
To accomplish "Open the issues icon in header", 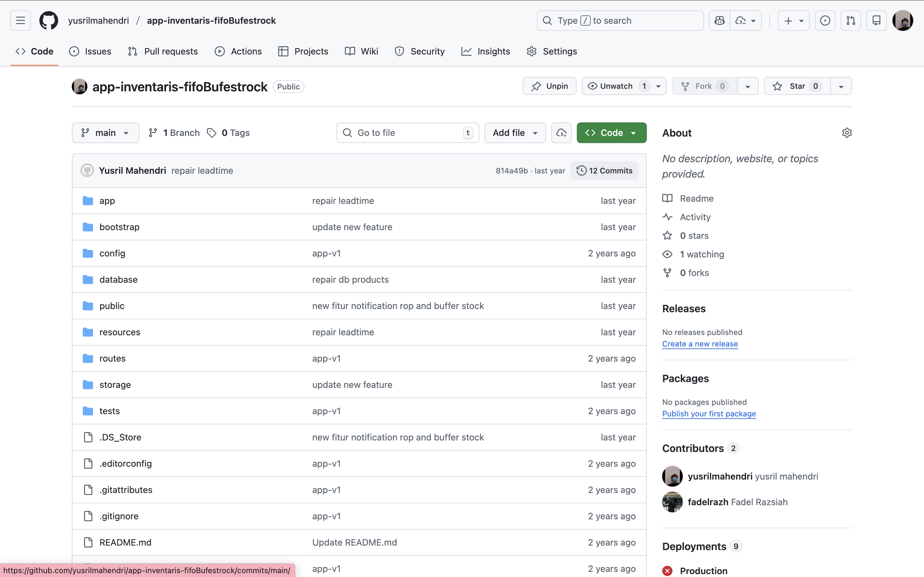I will pos(825,21).
